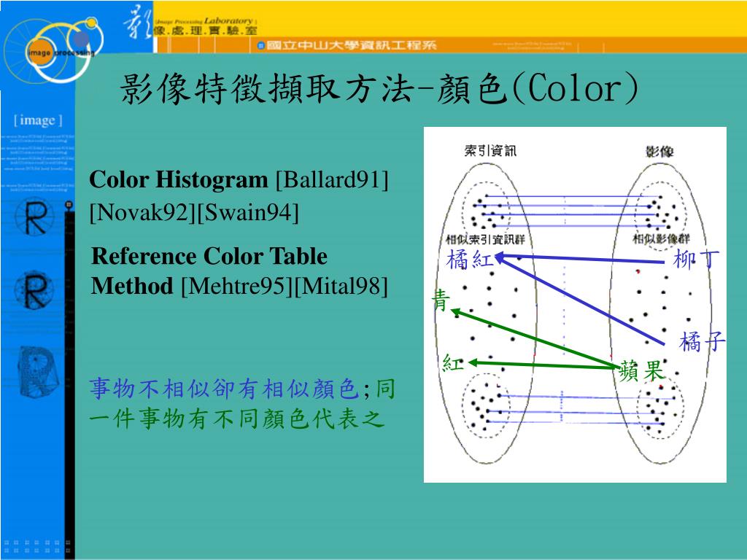Click the calligraphy 影 logo character

point(138,22)
